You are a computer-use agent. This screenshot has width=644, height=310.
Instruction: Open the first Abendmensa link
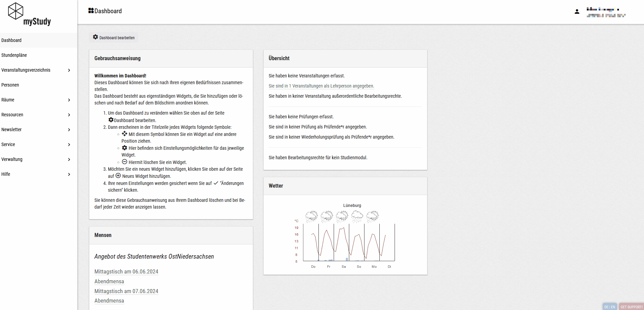point(109,281)
